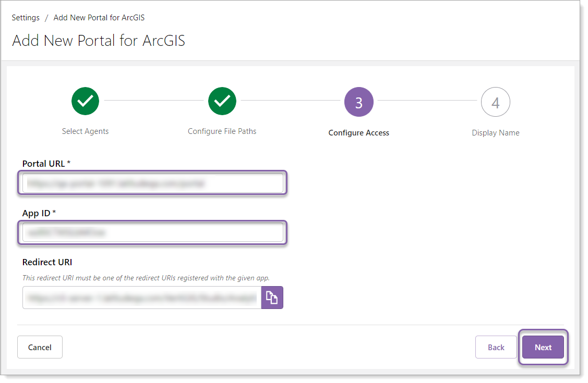588x383 pixels.
Task: Select the Configure File Paths step label
Action: (222, 131)
